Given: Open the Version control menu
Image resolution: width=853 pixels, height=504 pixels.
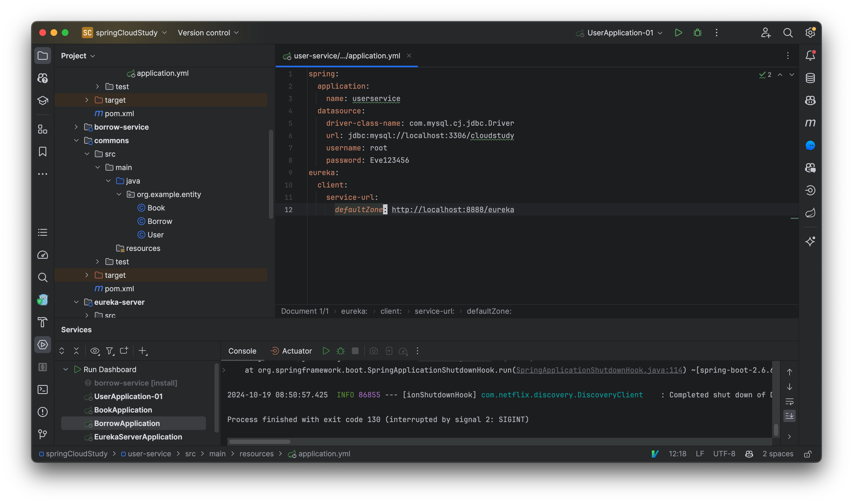Looking at the screenshot, I should point(208,33).
